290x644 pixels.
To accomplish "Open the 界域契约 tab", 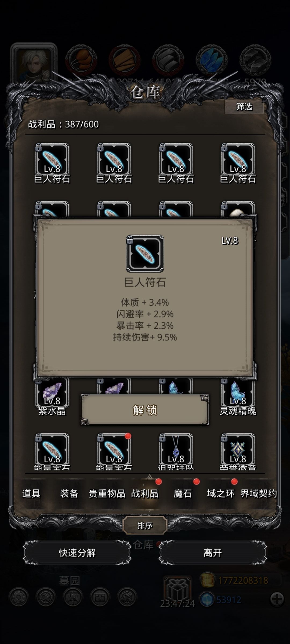I will coord(259,493).
